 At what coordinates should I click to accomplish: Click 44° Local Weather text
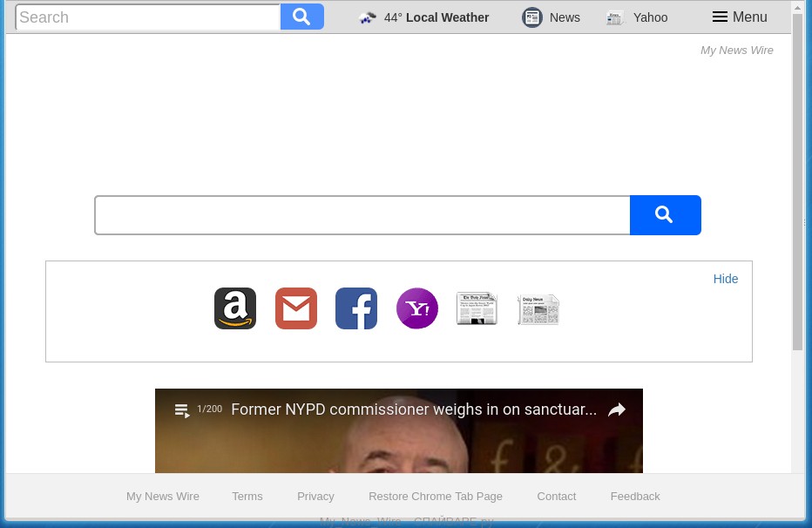436,17
